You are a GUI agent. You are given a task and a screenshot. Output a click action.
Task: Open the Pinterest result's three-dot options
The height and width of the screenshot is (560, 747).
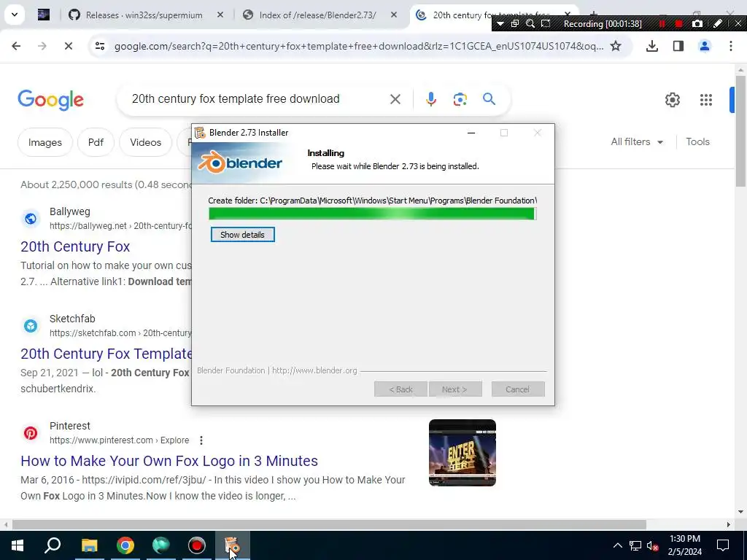click(201, 440)
